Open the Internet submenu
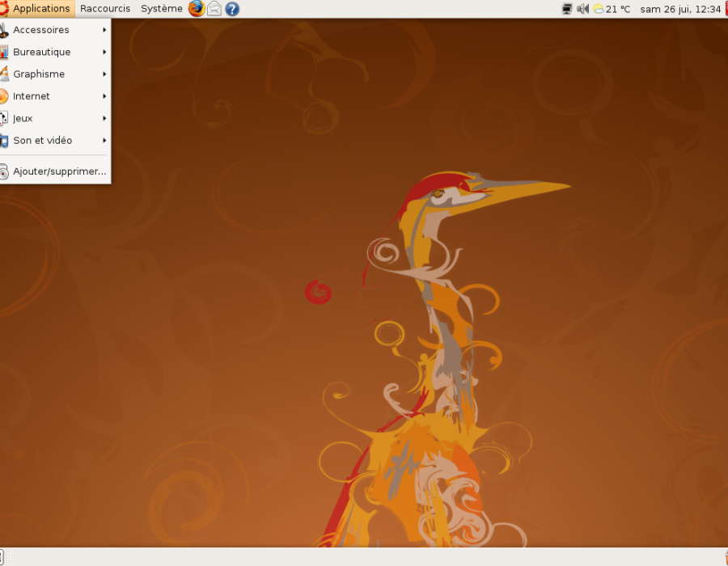This screenshot has width=728, height=566. tap(55, 96)
